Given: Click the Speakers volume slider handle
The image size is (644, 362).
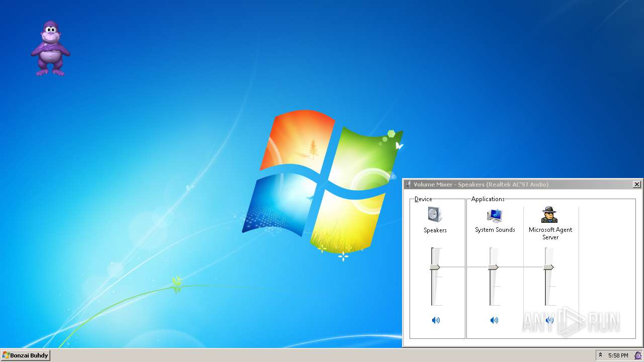Looking at the screenshot, I should (435, 267).
